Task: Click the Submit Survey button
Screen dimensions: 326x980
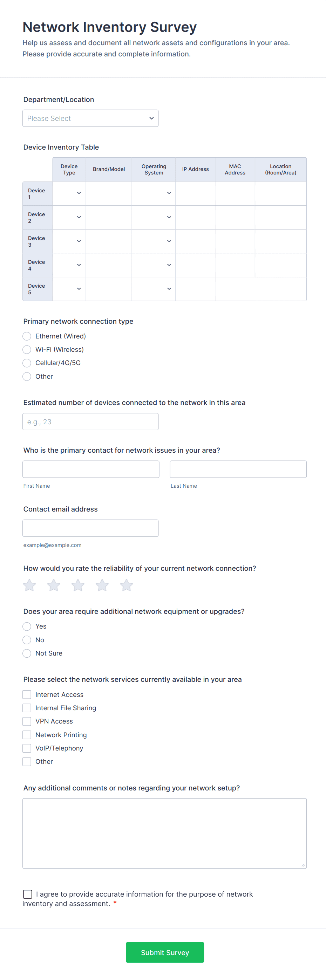Action: point(165,952)
